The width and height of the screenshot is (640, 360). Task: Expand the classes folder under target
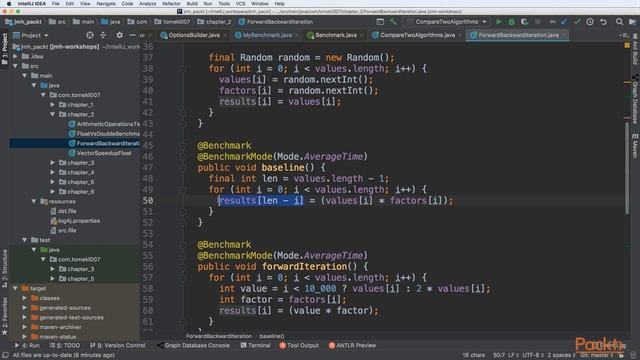tap(24, 298)
